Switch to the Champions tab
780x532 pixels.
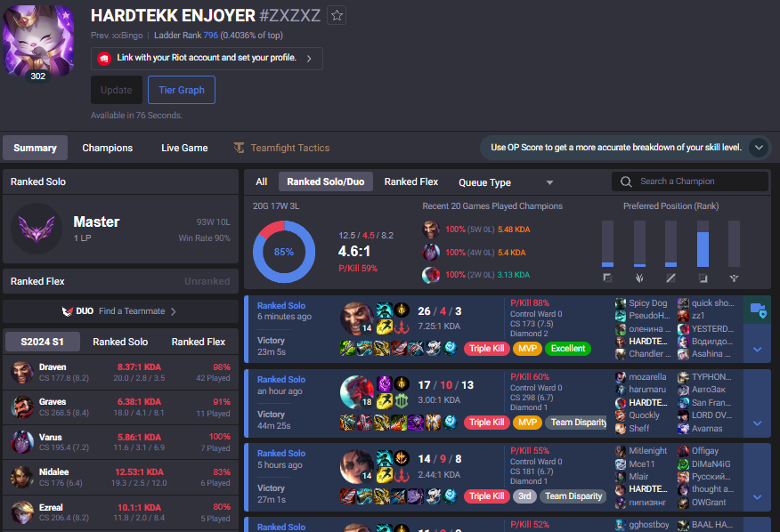(108, 148)
